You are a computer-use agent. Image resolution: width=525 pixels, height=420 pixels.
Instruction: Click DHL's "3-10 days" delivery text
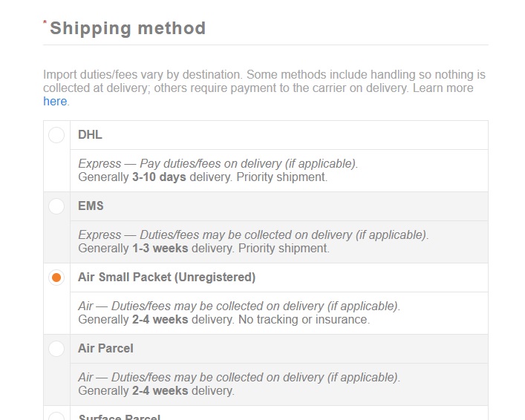point(159,177)
